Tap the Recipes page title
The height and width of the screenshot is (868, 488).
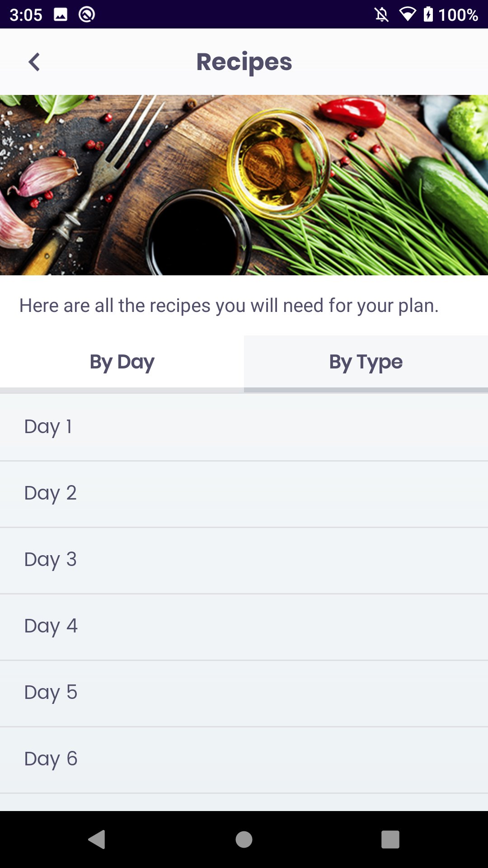tap(244, 62)
